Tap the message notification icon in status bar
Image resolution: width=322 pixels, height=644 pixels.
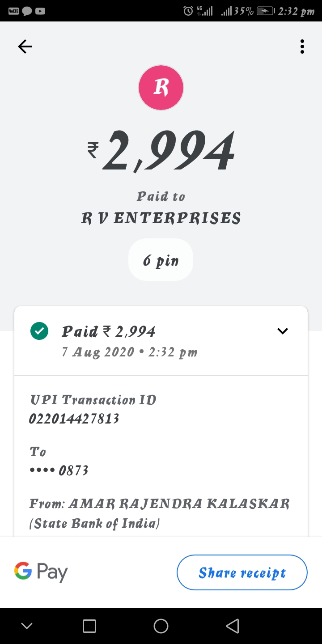coord(27,11)
